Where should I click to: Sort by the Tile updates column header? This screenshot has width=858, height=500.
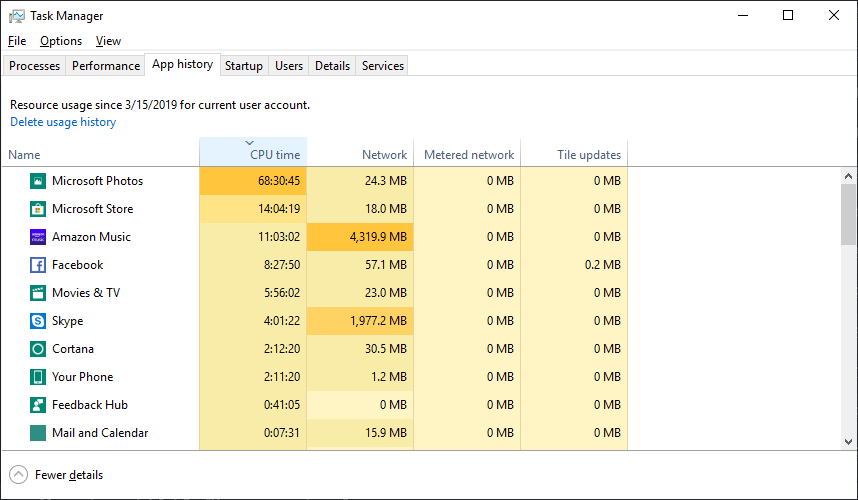574,153
